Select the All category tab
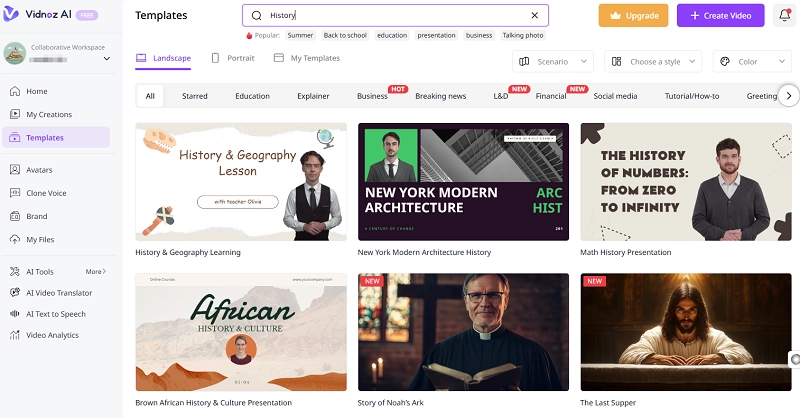 [x=150, y=96]
